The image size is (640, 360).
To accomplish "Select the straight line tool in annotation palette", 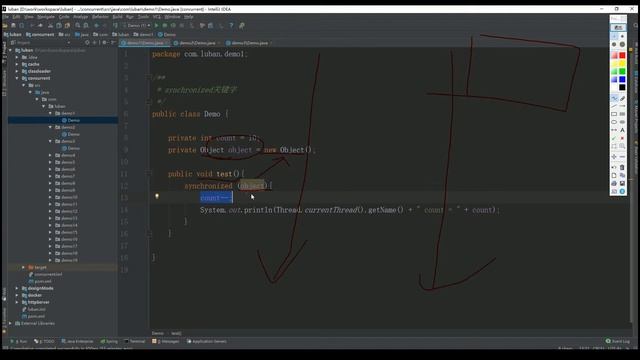I will (614, 106).
